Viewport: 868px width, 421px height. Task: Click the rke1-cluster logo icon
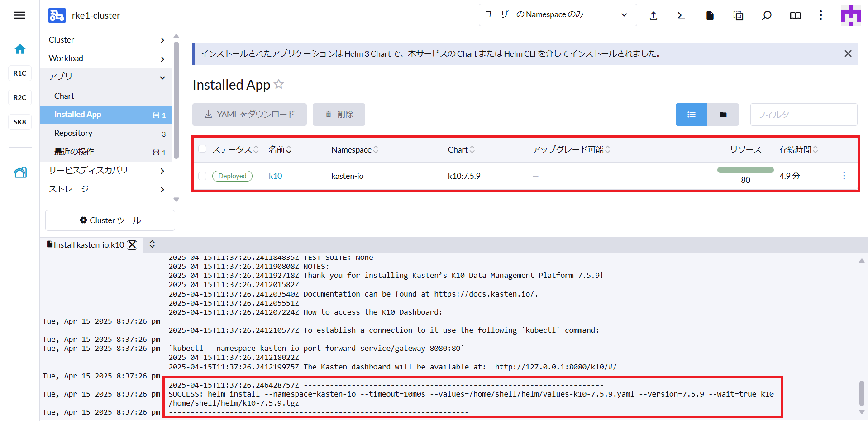[57, 15]
